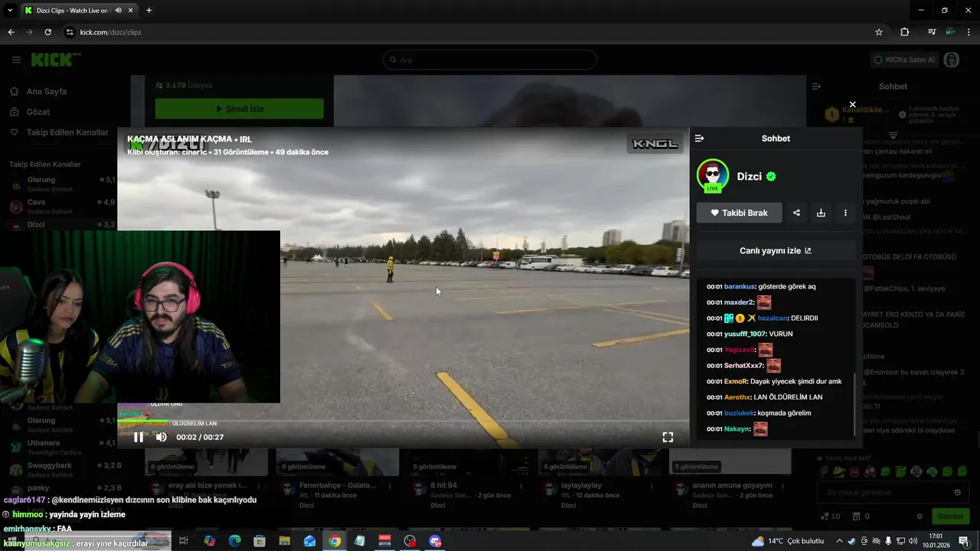The image size is (980, 551).
Task: Open Chrome extensions puzzle icon
Action: pos(905,32)
